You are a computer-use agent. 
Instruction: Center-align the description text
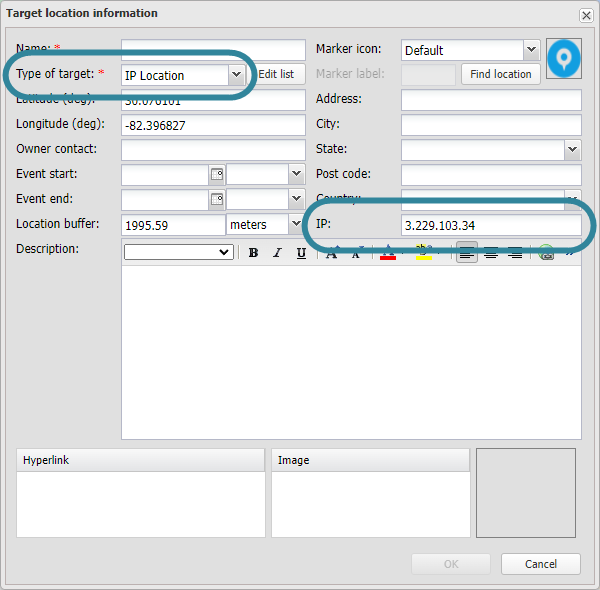491,253
